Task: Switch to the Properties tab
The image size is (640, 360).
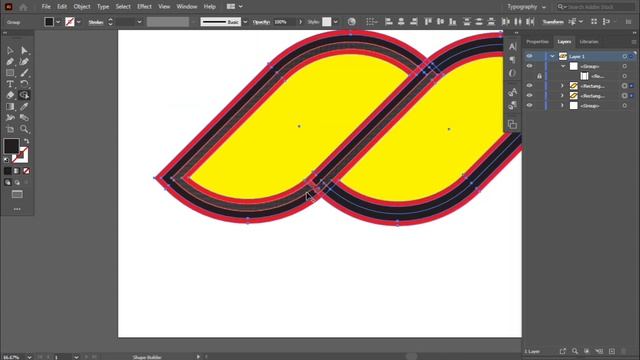Action: [x=538, y=42]
